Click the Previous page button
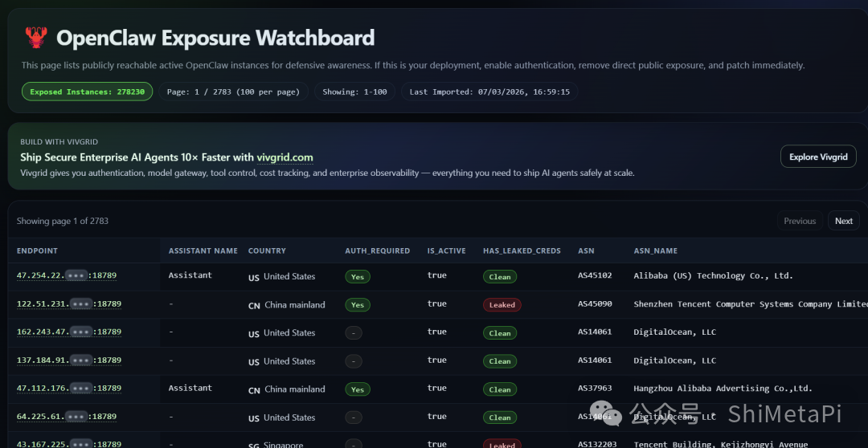The height and width of the screenshot is (448, 868). click(800, 221)
